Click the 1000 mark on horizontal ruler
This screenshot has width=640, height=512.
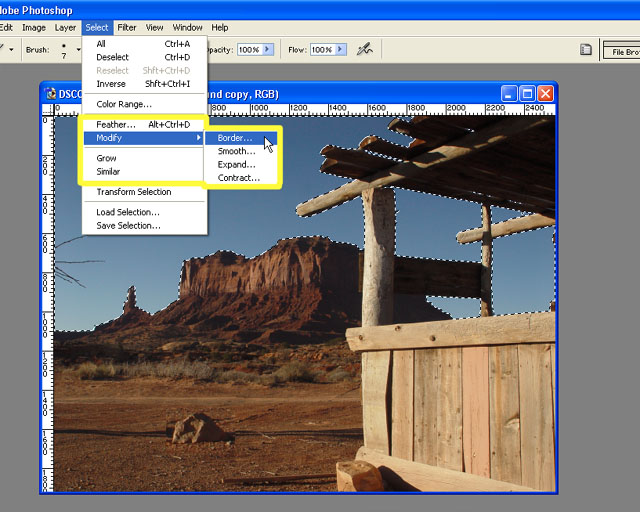click(x=260, y=108)
